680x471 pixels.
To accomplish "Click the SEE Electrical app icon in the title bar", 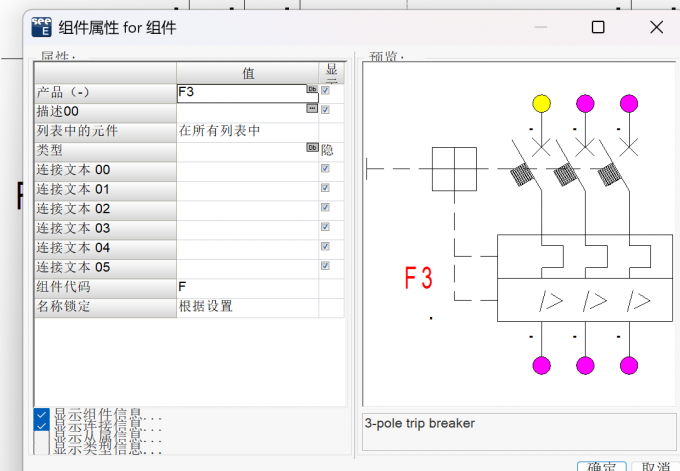I will click(42, 27).
